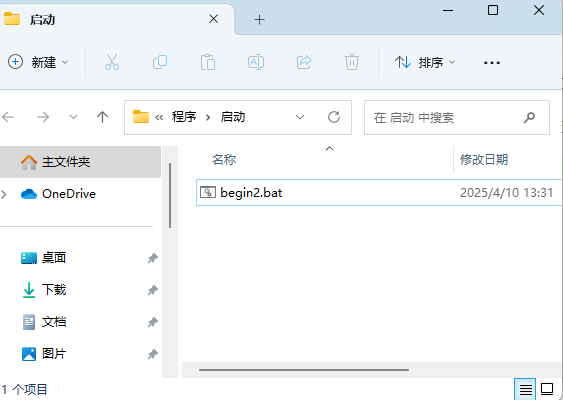Expand hidden path with double chevron
This screenshot has height=400, width=563.
(x=159, y=117)
